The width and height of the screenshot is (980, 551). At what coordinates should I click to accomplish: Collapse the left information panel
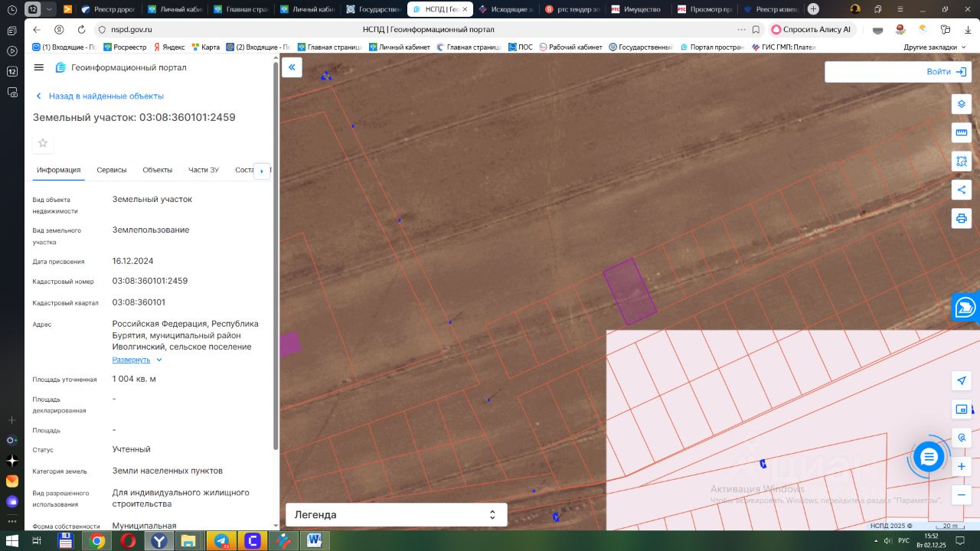tap(292, 67)
